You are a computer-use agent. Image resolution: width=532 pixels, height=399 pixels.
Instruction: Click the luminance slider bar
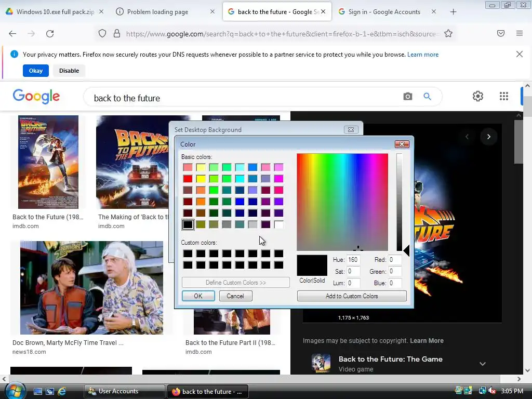(x=400, y=202)
